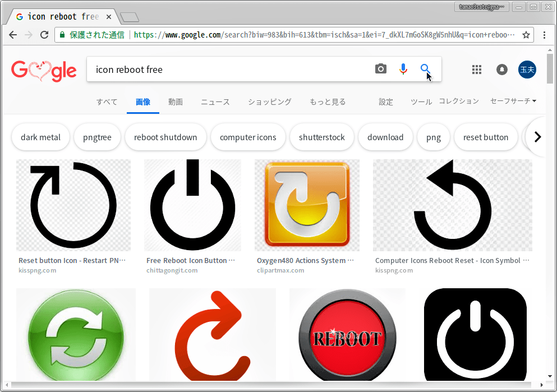Screen dimensions: 557x392
Task: Click the horizontal scrollbar right arrow
Action: [x=541, y=385]
